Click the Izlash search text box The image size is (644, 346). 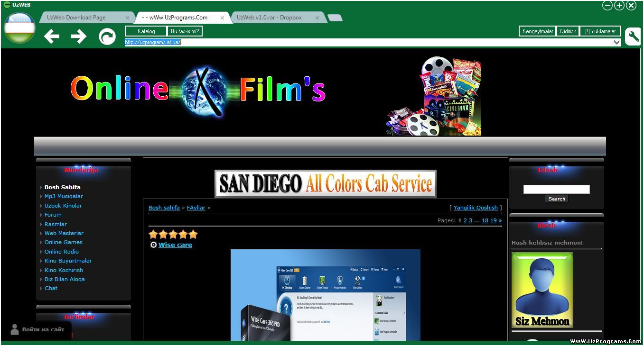click(x=556, y=190)
